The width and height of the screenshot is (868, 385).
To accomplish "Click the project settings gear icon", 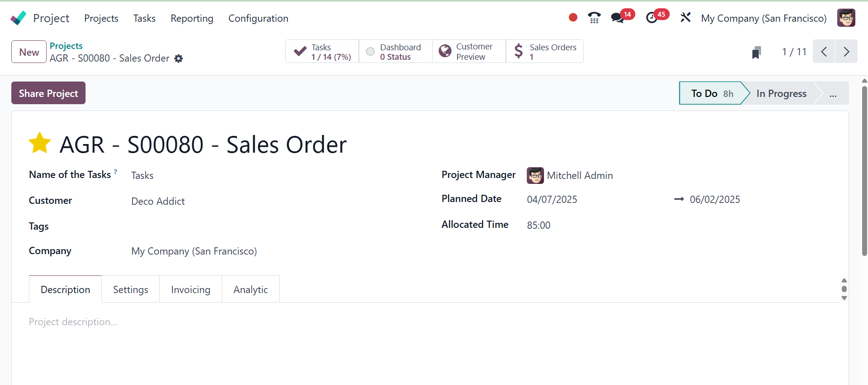I will click(x=179, y=58).
